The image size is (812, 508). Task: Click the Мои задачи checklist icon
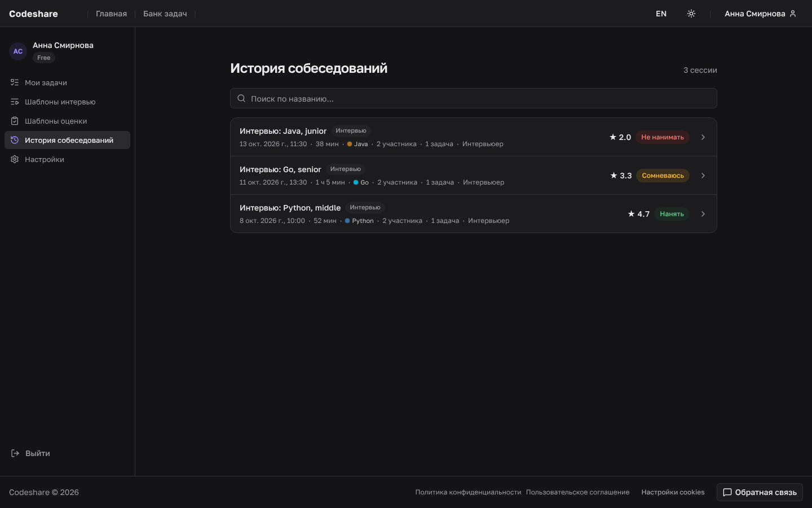[15, 82]
